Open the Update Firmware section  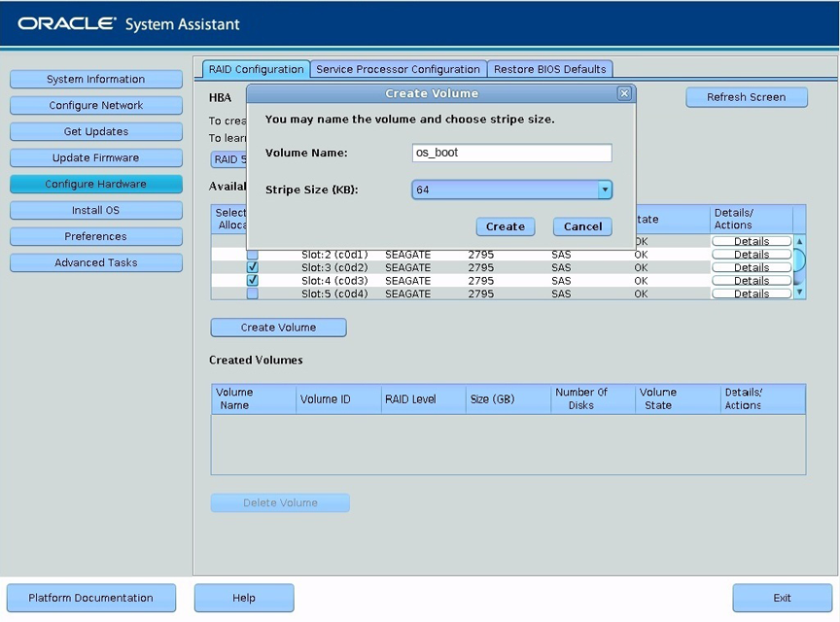(x=96, y=158)
